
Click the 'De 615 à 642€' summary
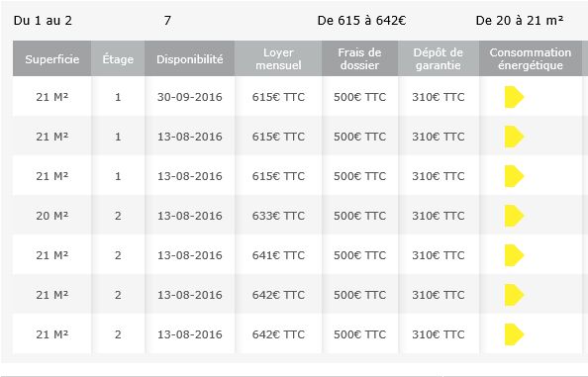click(x=361, y=20)
